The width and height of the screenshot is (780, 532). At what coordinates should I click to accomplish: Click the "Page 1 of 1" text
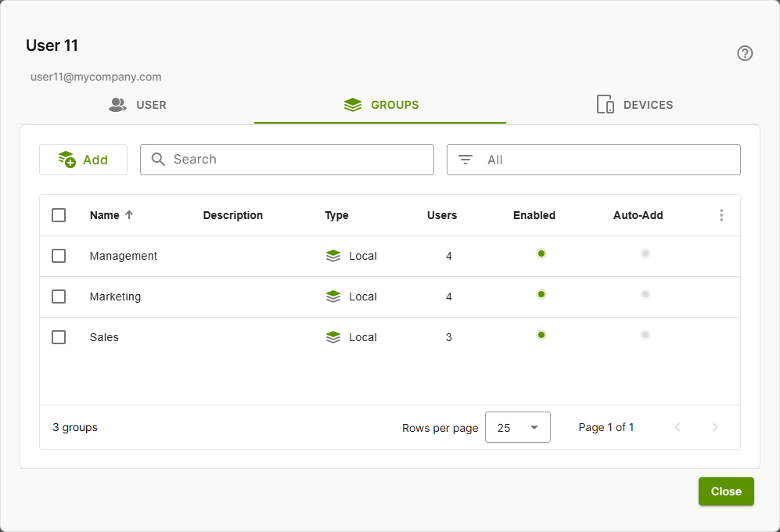[606, 427]
